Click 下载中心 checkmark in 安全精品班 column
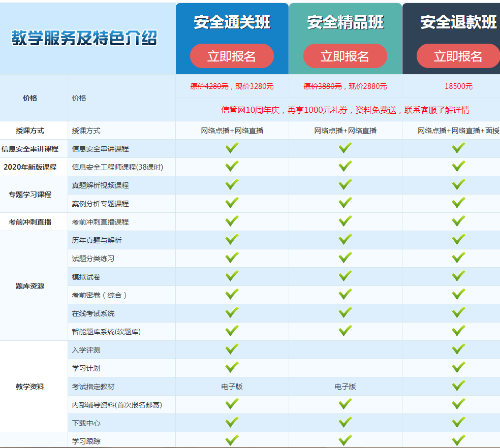The width and height of the screenshot is (500, 448). pos(345,423)
